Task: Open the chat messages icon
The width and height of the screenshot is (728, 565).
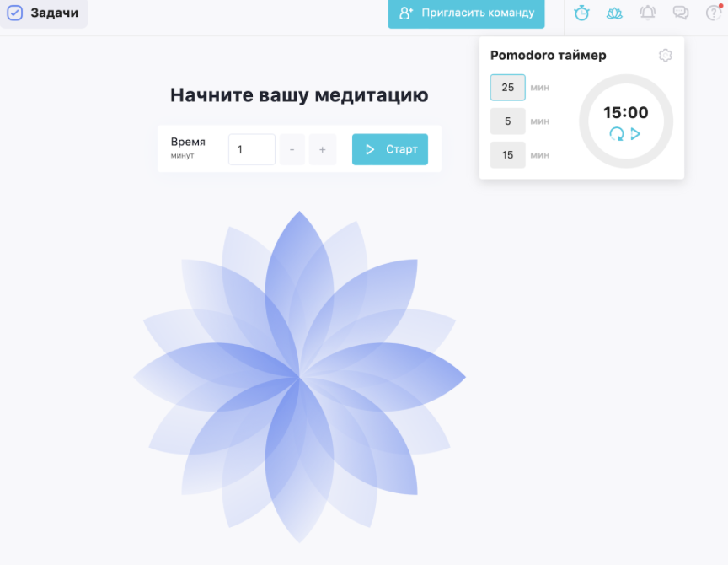Action: (681, 13)
